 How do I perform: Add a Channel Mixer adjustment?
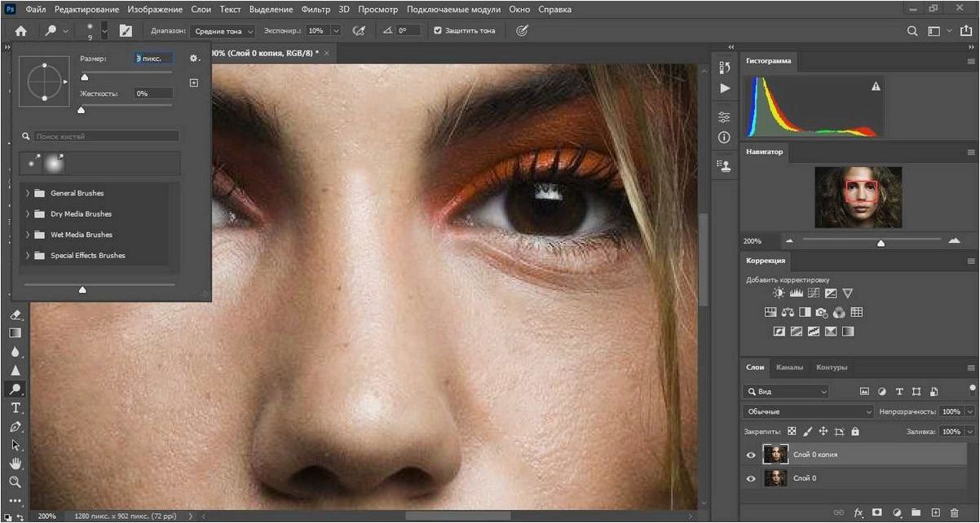pos(839,312)
